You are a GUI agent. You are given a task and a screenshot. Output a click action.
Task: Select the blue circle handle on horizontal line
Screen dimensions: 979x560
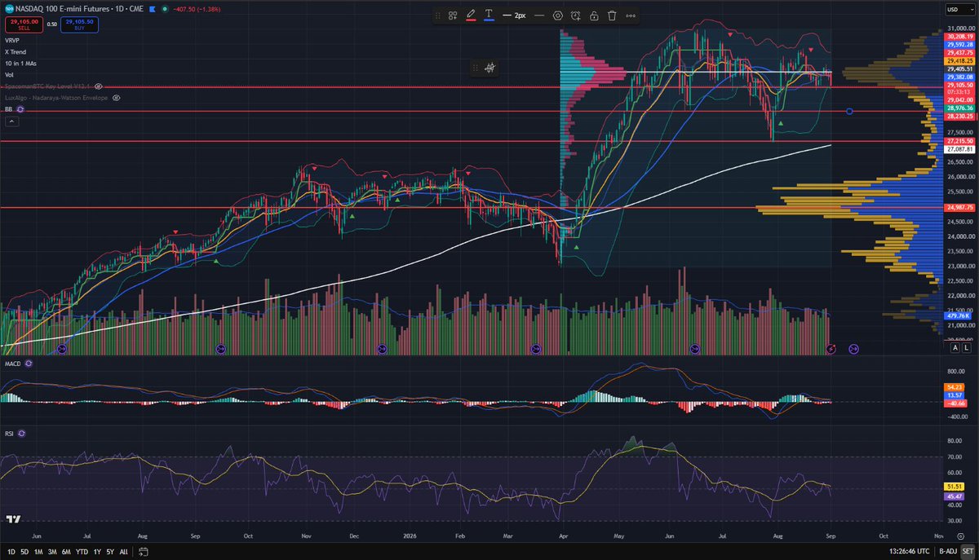pos(850,111)
